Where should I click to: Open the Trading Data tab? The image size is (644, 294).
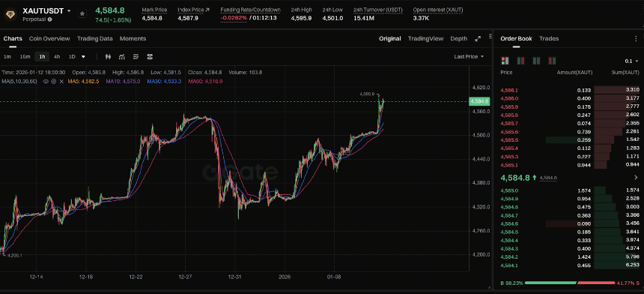(95, 39)
